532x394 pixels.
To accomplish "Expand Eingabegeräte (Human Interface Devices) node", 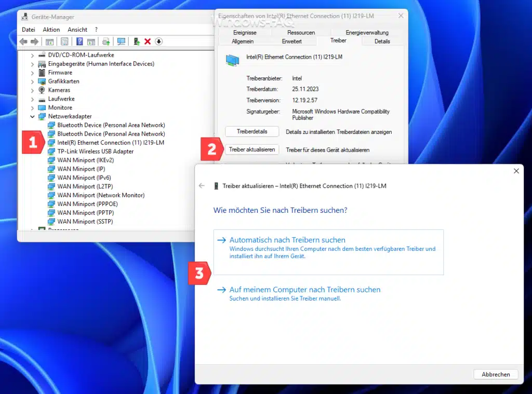I will [32, 64].
